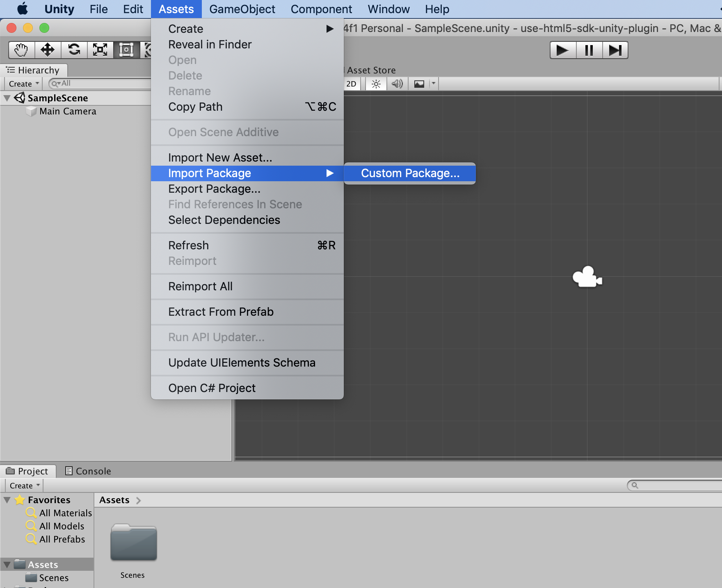Open the File menu
The image size is (722, 588).
click(99, 9)
